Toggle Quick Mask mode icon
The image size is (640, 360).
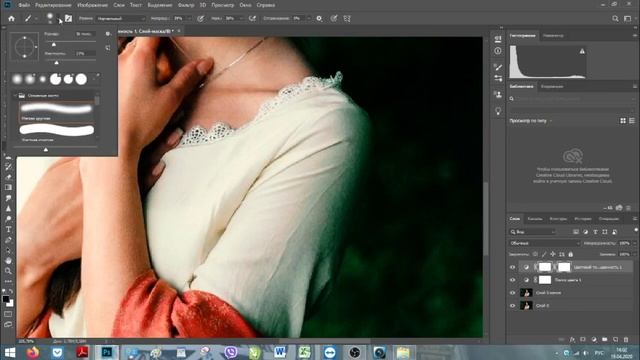tap(8, 314)
